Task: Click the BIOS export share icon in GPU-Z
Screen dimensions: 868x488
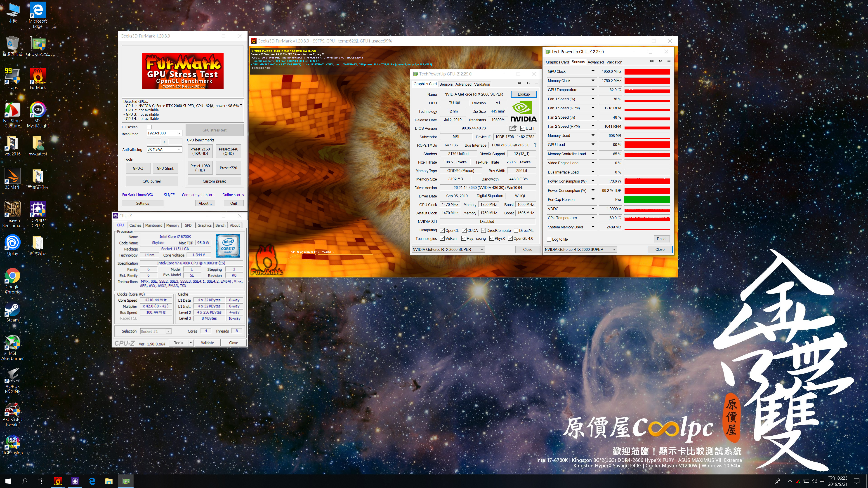Action: click(x=513, y=128)
